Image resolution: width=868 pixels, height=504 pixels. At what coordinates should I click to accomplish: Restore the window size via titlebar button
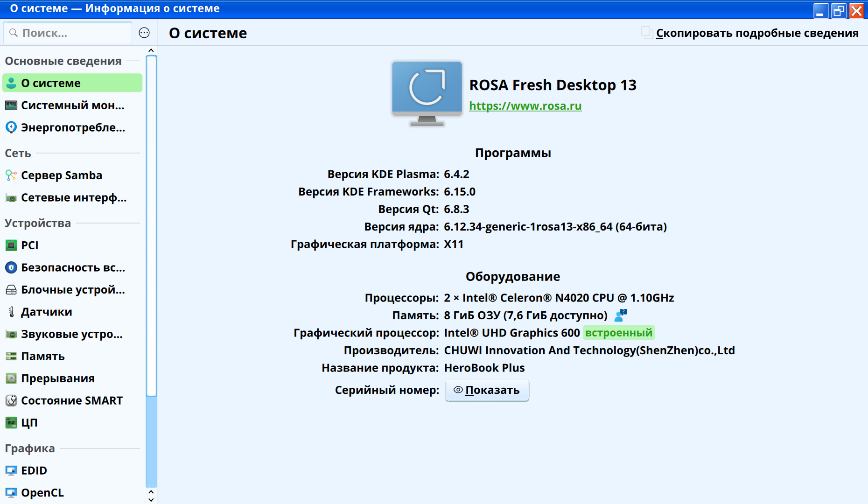[839, 10]
